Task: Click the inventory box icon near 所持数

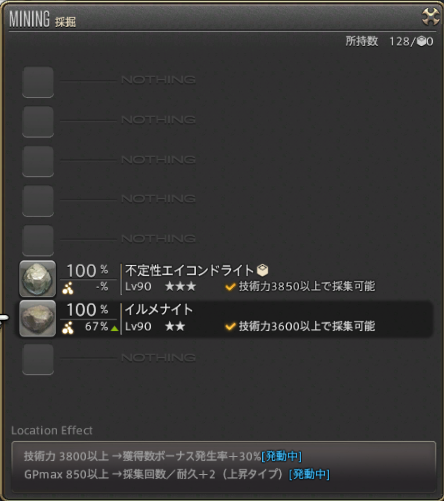Action: (x=421, y=41)
